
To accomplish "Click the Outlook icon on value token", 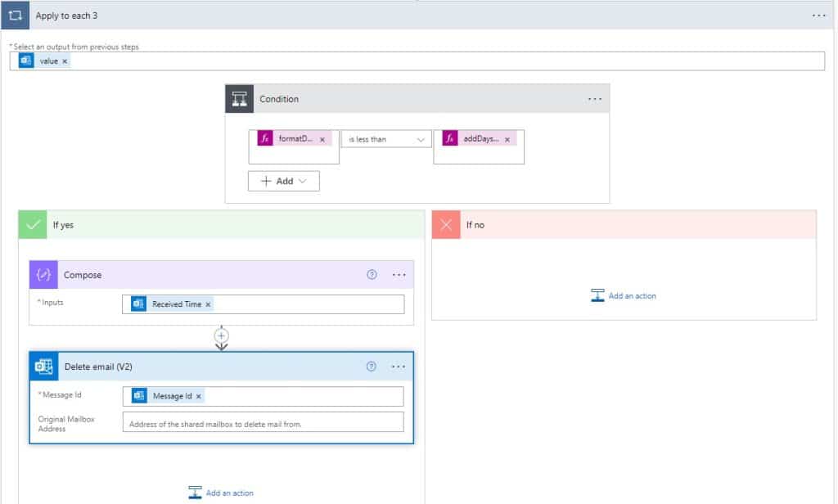I will coord(25,61).
